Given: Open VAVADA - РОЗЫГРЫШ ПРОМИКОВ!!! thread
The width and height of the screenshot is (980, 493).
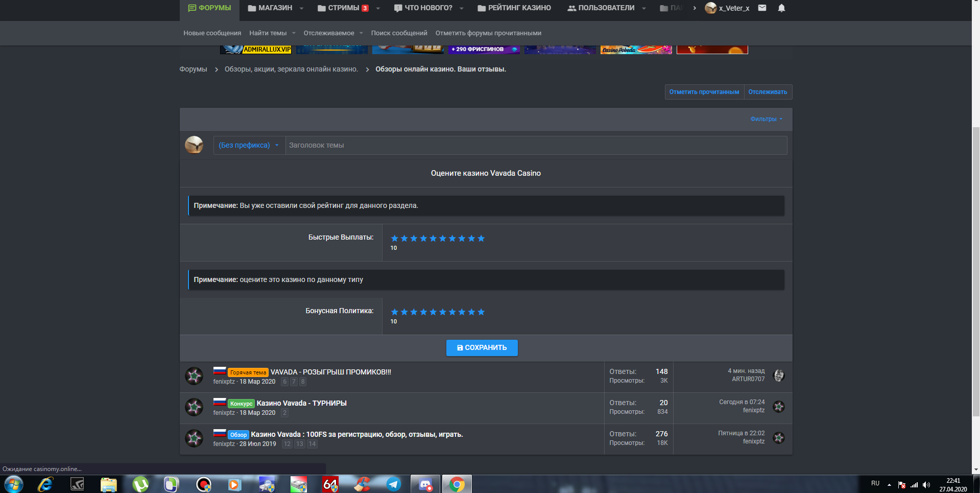Looking at the screenshot, I should pos(330,372).
